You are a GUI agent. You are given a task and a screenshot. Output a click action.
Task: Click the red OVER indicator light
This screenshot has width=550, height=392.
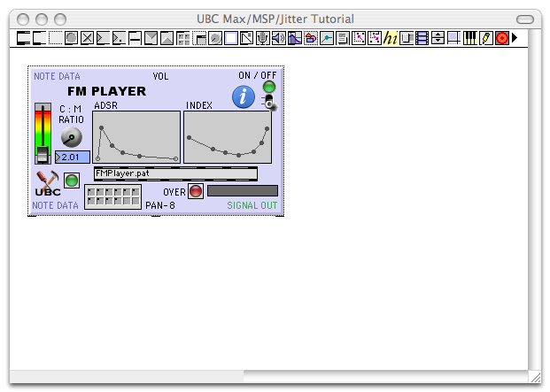coord(196,191)
